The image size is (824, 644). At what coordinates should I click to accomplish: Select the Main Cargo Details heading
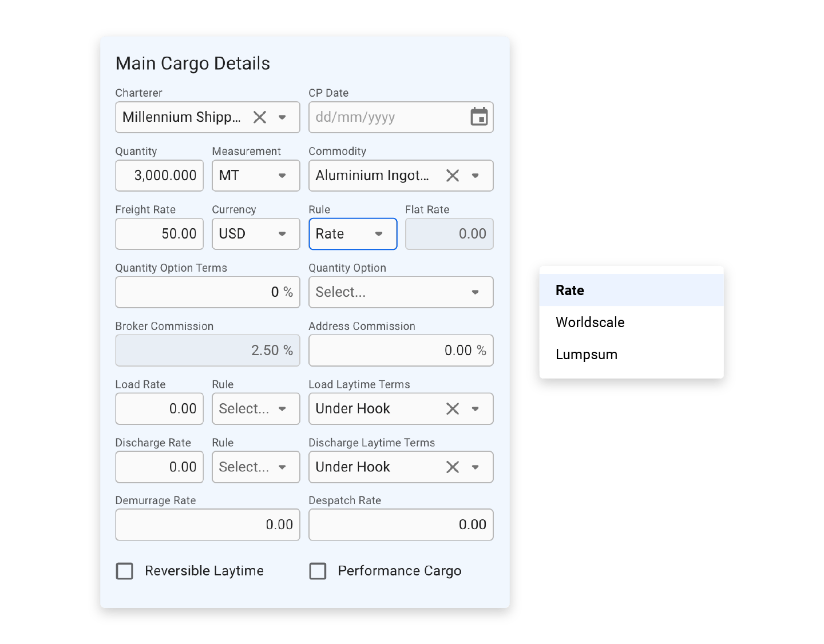tap(193, 63)
